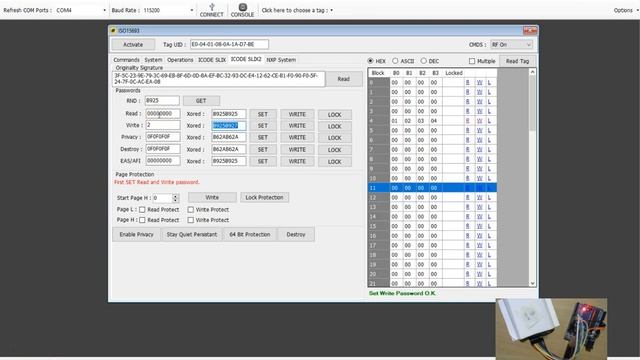
Task: Click the Activate button
Action: coord(133,44)
